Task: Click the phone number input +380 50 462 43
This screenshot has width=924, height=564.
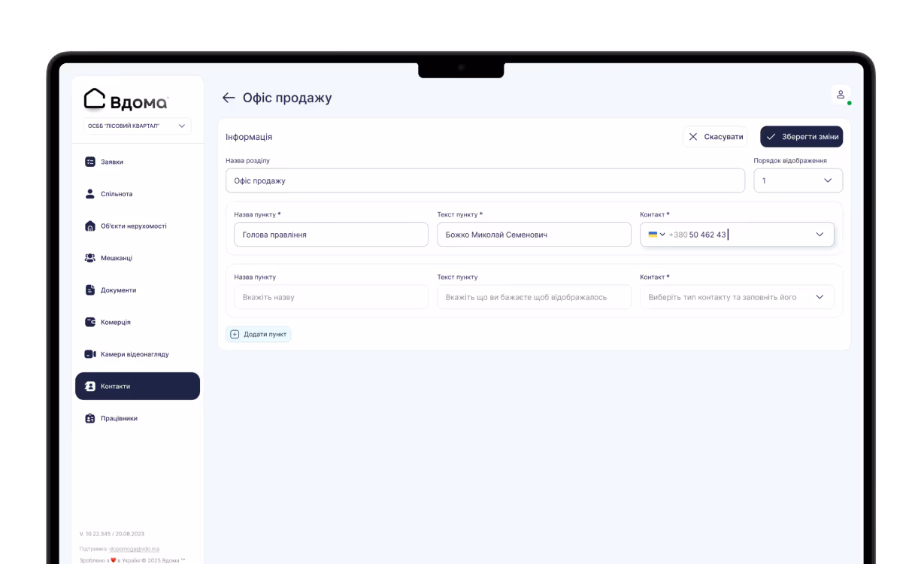Action: point(737,235)
